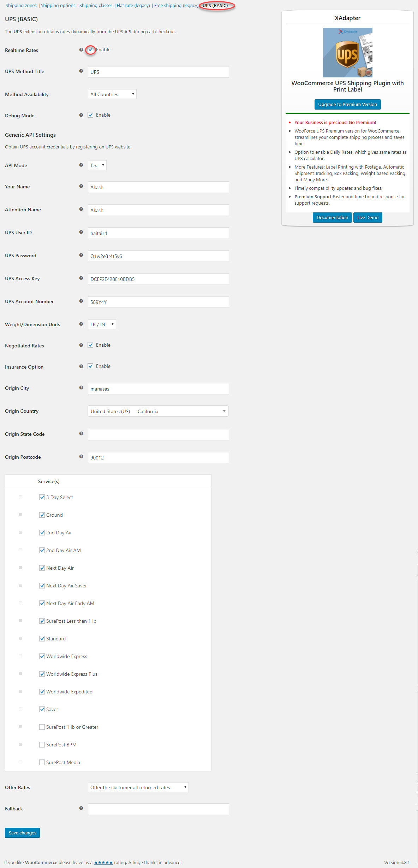Click help icon next to Negotiated Rates
418x868 pixels.
pyautogui.click(x=81, y=345)
